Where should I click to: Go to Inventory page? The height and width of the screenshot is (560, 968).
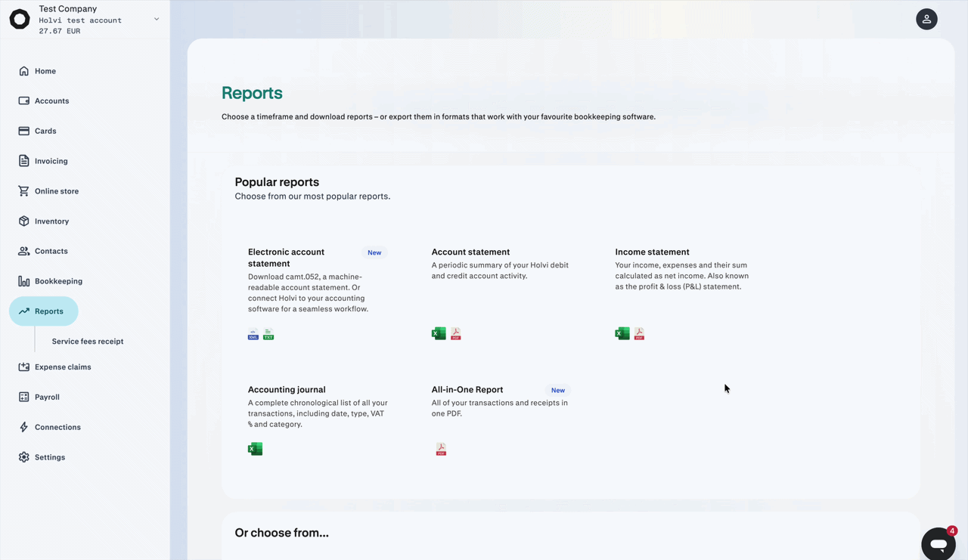pos(51,221)
